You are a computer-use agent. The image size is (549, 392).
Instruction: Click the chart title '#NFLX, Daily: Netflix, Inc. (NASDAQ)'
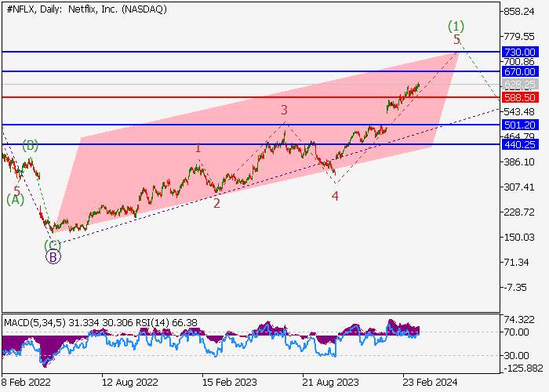pos(86,9)
